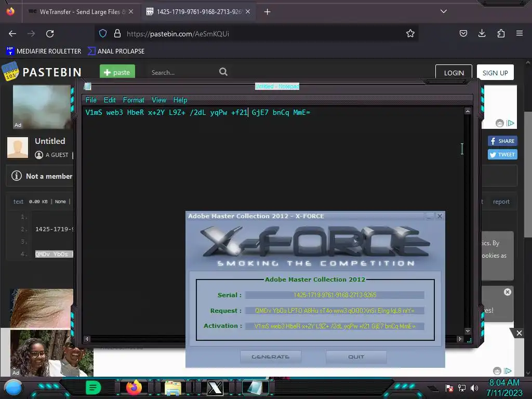Share the paste on Facebook
This screenshot has width=532, height=399.
click(502, 141)
